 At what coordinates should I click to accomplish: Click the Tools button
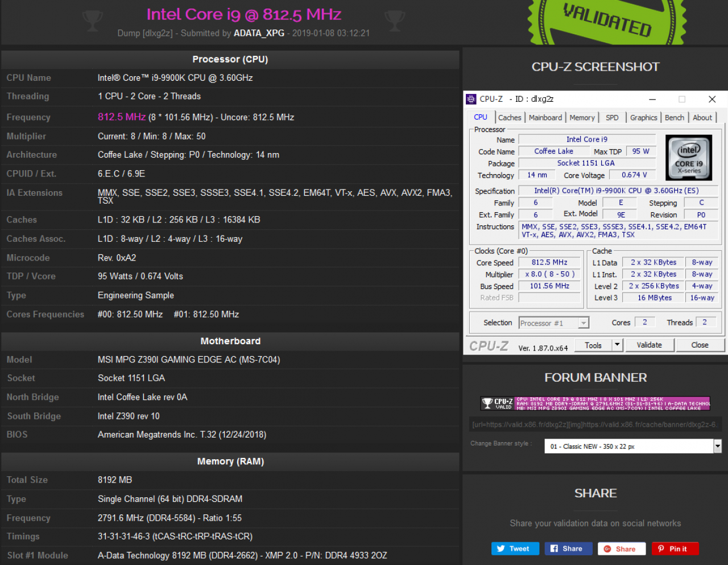[x=593, y=345]
